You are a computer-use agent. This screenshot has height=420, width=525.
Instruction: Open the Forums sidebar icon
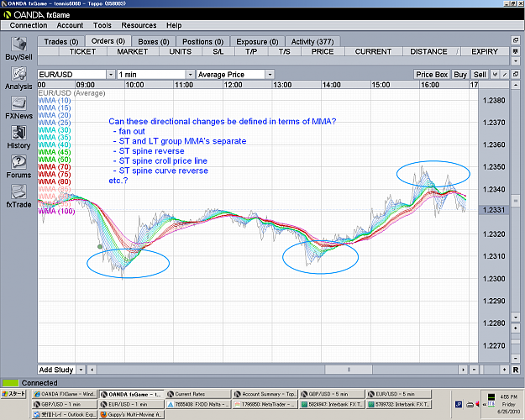[18, 166]
